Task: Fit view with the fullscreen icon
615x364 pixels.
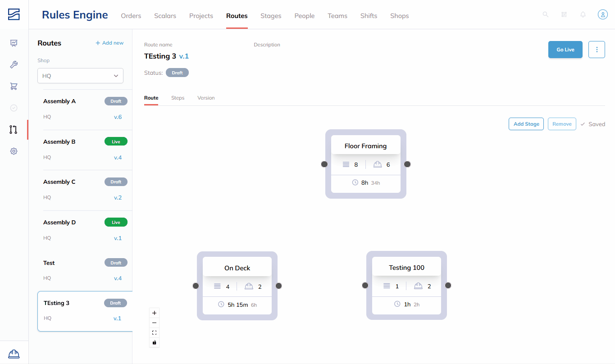Action: 155,332
